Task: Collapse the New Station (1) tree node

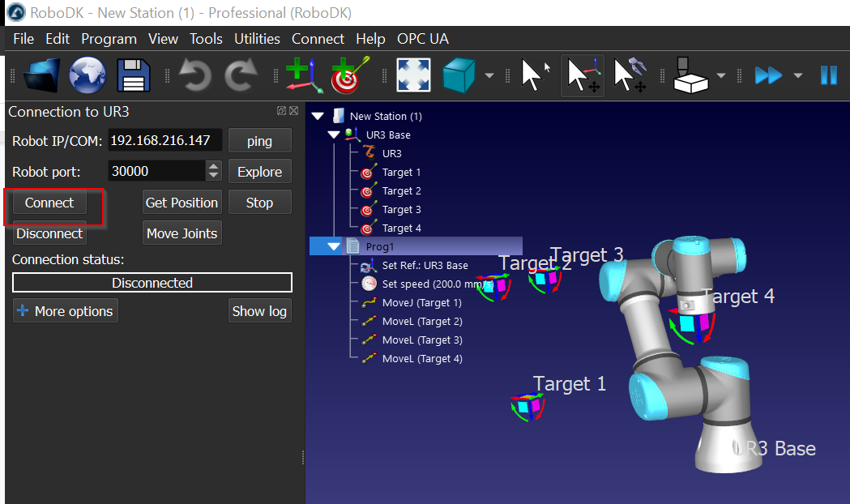Action: (318, 116)
